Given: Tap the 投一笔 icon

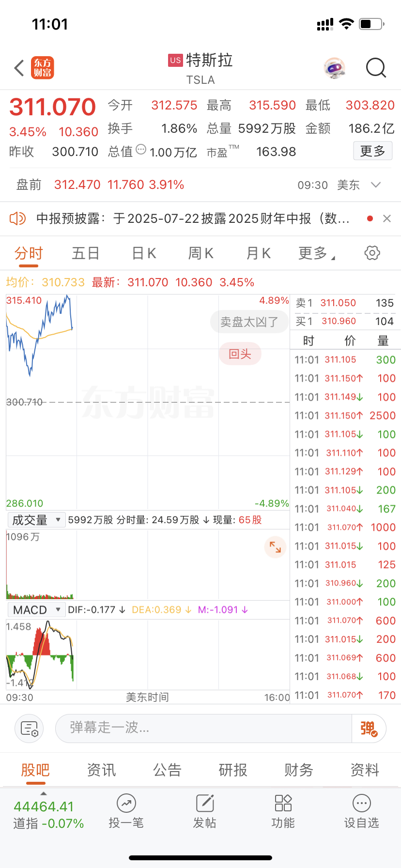Looking at the screenshot, I should click(126, 803).
